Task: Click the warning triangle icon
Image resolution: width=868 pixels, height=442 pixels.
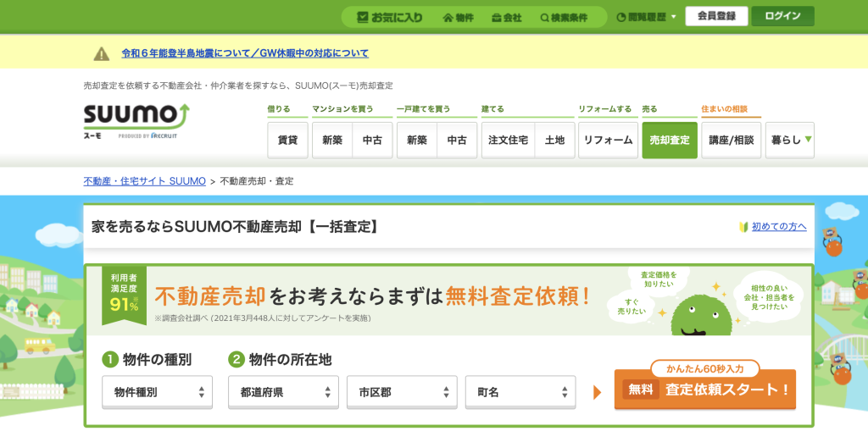Action: [102, 53]
